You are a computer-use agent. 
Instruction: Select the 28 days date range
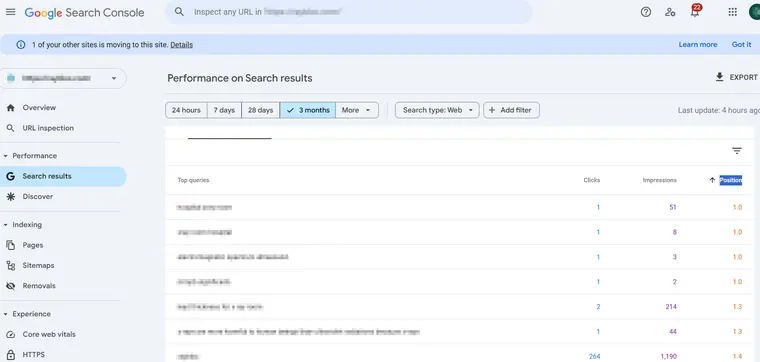[261, 110]
